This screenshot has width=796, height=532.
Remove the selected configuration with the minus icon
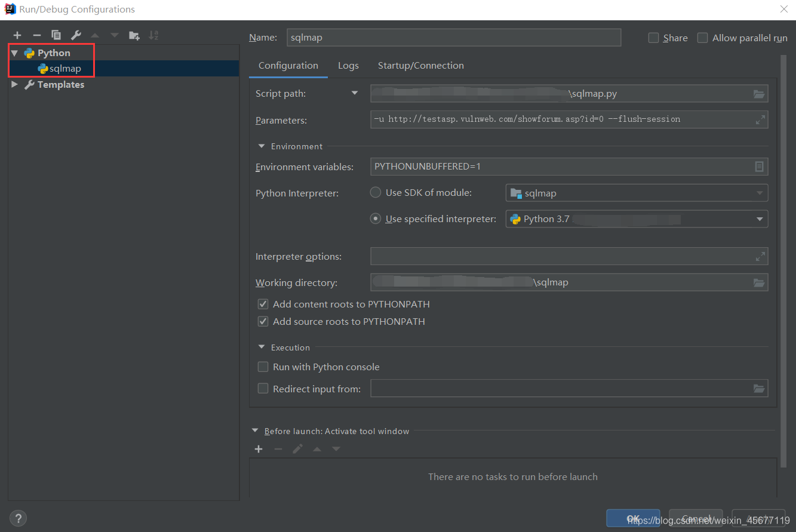tap(36, 35)
